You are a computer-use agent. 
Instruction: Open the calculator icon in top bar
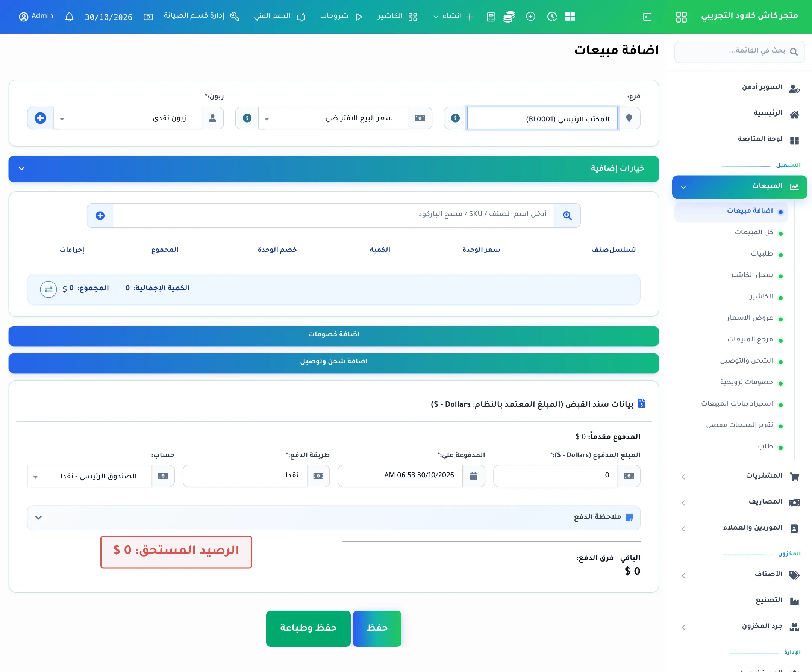pos(491,17)
